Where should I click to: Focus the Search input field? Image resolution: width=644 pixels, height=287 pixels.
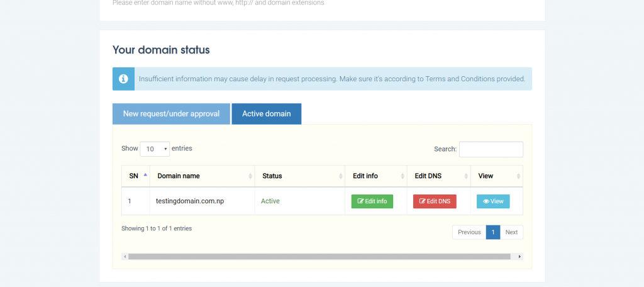click(491, 149)
